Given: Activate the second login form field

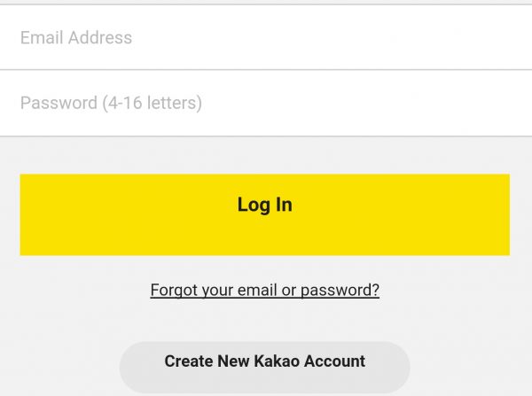Looking at the screenshot, I should (x=266, y=103).
